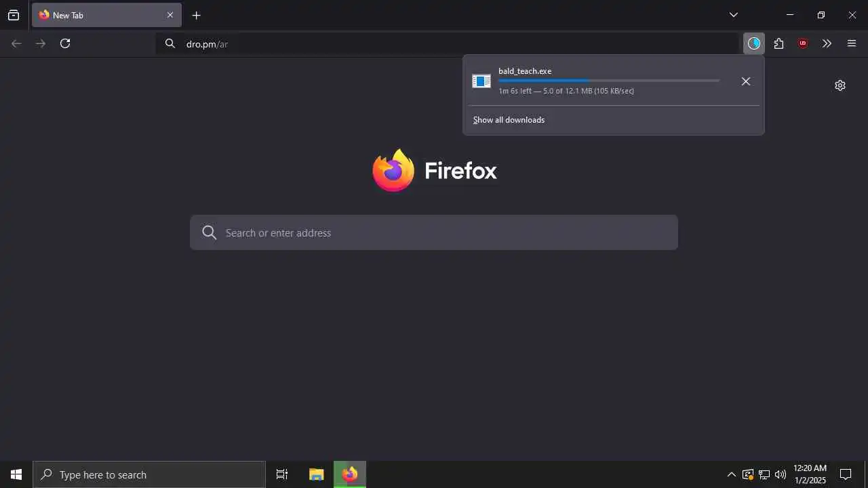Viewport: 868px width, 488px height.
Task: Close the New Tab tab
Action: pos(170,15)
